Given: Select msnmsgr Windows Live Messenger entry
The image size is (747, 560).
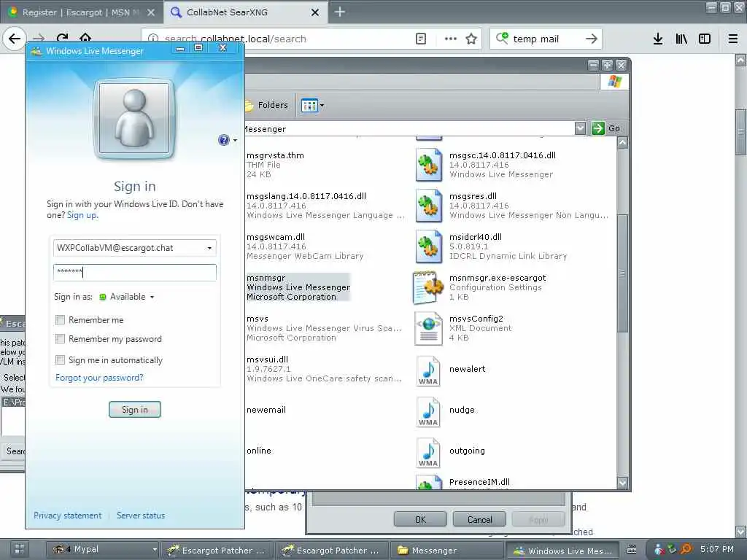Looking at the screenshot, I should pos(298,287).
